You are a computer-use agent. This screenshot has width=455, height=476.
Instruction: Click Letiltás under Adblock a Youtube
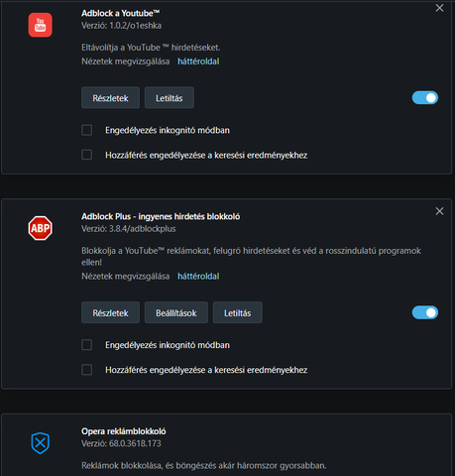pos(170,98)
